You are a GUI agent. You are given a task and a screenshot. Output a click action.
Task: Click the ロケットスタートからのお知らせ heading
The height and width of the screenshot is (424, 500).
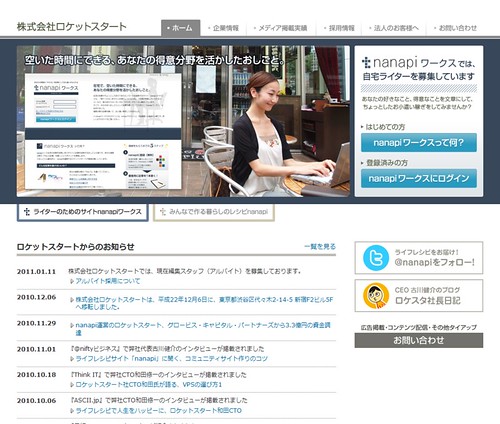(x=75, y=247)
